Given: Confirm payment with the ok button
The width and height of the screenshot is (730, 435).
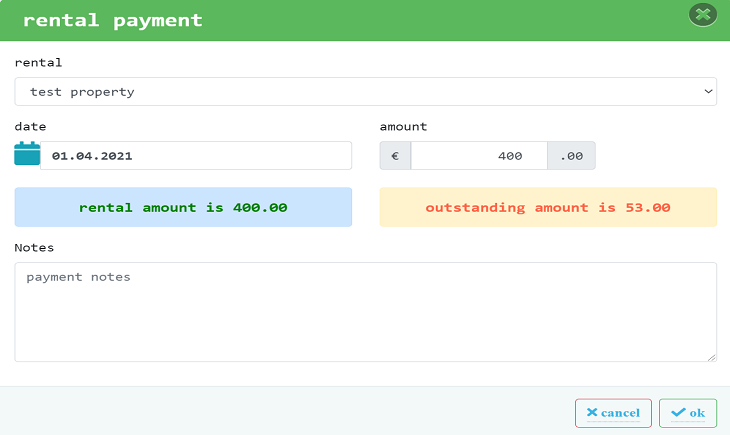Looking at the screenshot, I should [688, 412].
